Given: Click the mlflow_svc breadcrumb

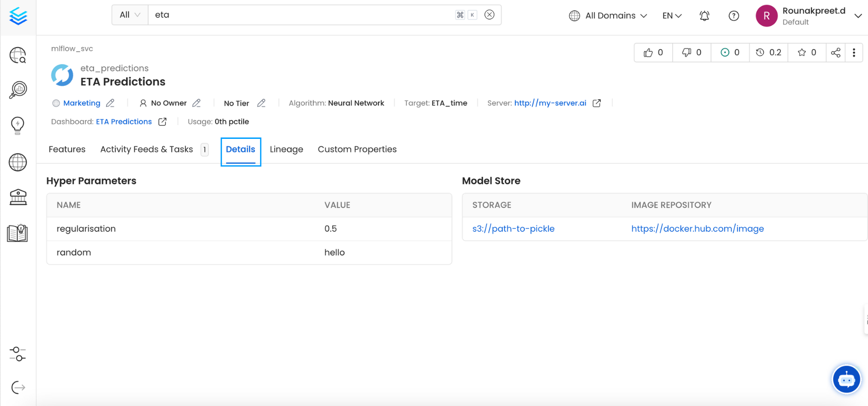Looking at the screenshot, I should coord(72,48).
